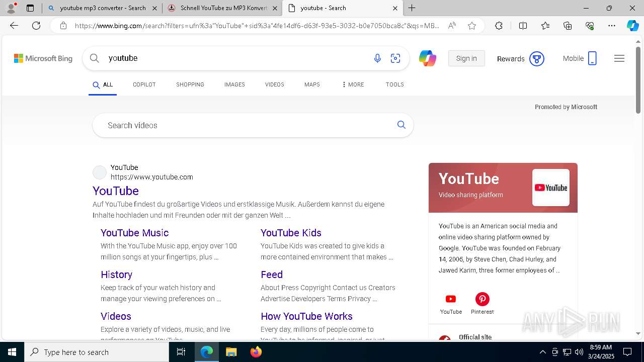Click the Sign in button
The image size is (644, 362).
point(466,58)
